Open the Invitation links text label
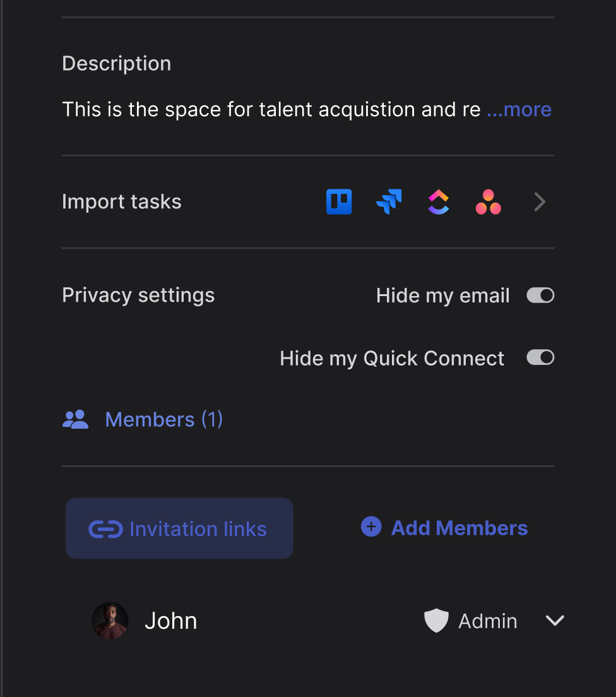The height and width of the screenshot is (697, 616). click(x=198, y=529)
